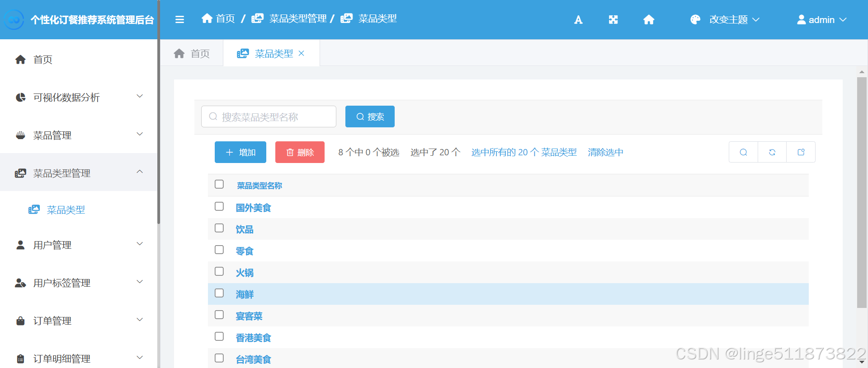Sort by 菜品类型名称 column header
The height and width of the screenshot is (368, 868).
tap(259, 186)
